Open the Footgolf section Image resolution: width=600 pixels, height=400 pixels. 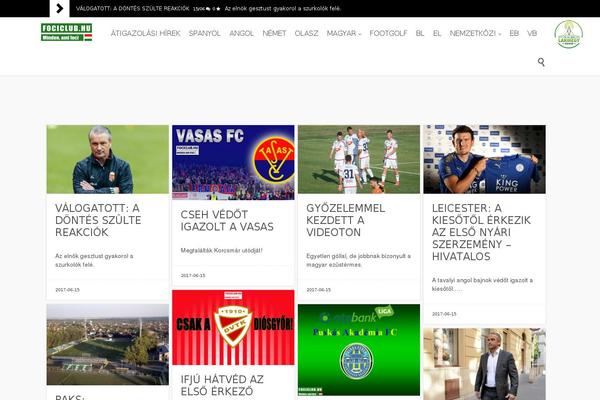(388, 33)
